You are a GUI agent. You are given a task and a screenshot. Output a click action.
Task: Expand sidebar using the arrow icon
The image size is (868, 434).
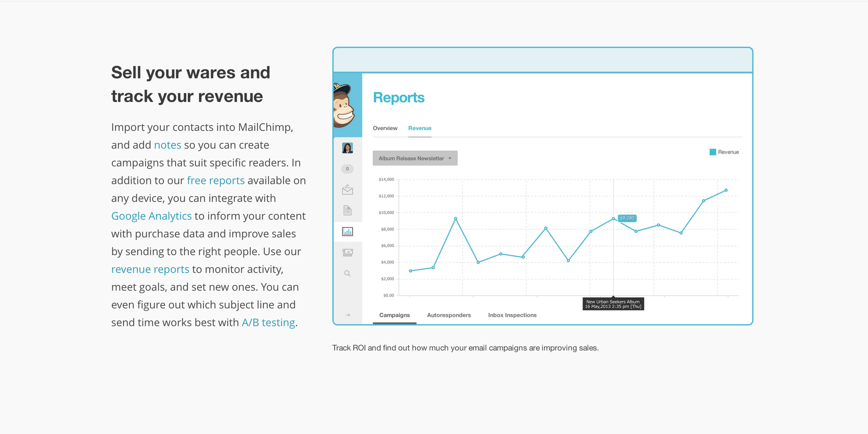pyautogui.click(x=348, y=315)
